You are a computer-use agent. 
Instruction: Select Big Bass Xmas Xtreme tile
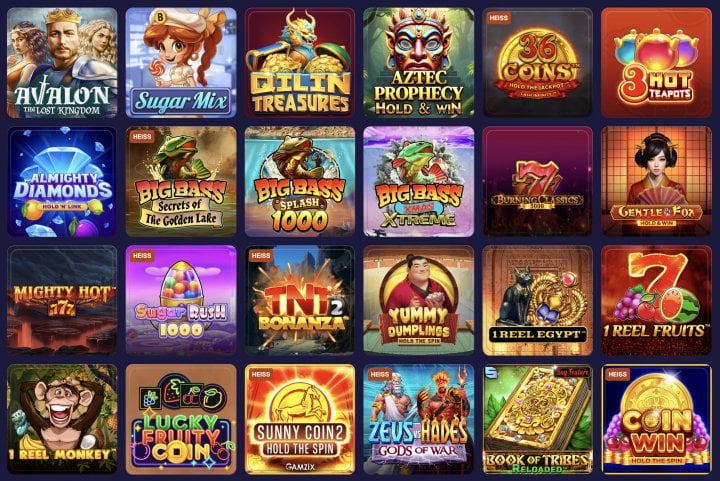coord(419,181)
